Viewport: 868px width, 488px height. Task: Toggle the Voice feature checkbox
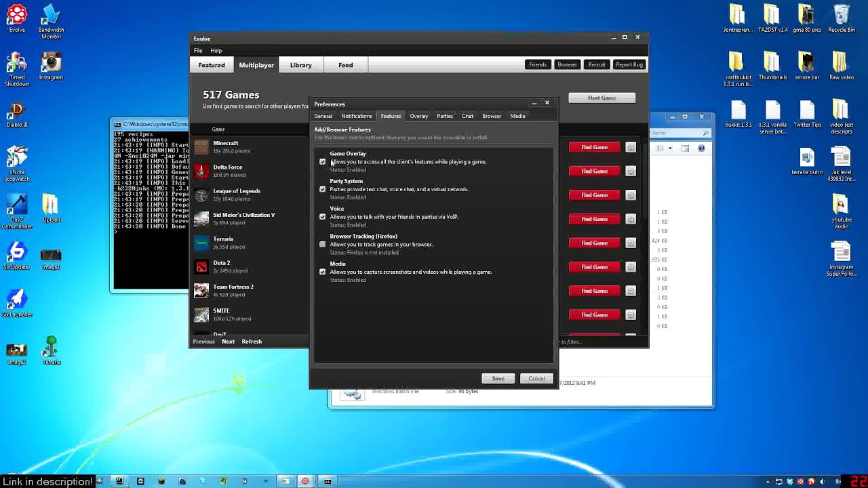click(x=322, y=217)
